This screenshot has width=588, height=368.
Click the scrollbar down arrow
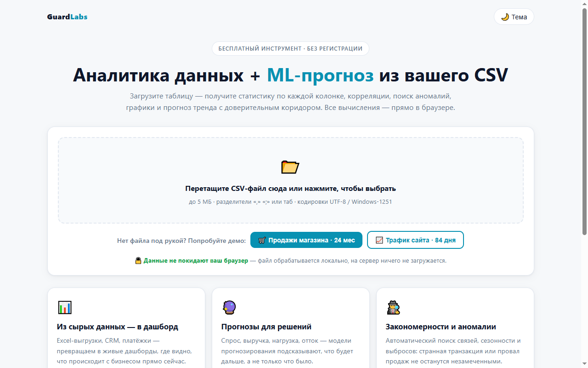click(584, 364)
